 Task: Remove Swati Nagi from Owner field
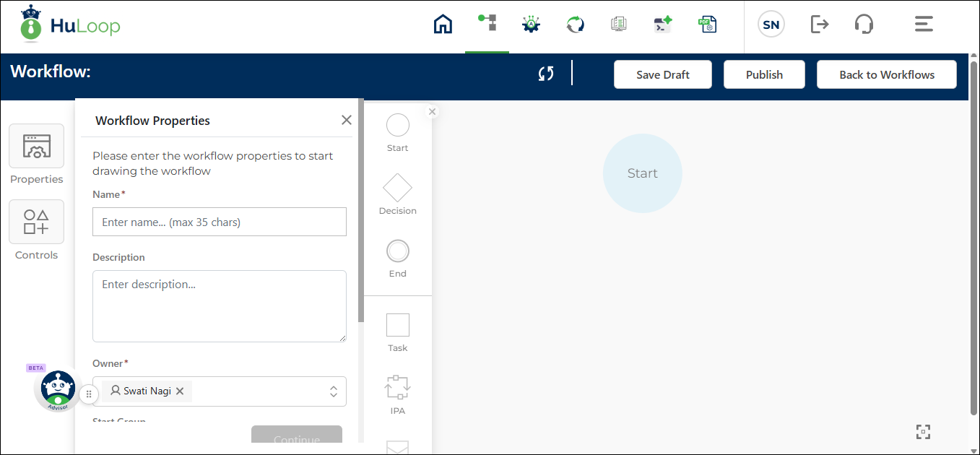(180, 391)
